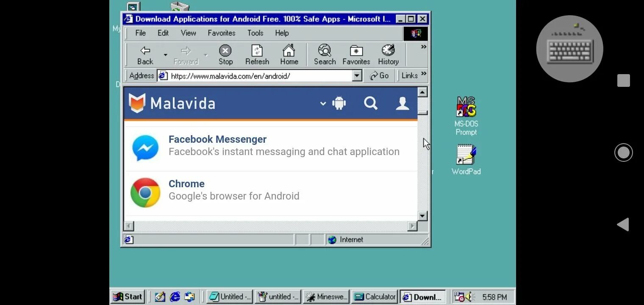Launch Internet Explorer from Quick Launch
Screen dimensions: 644x305
[x=175, y=297]
